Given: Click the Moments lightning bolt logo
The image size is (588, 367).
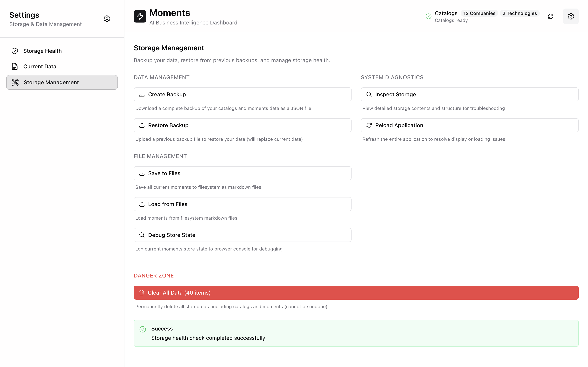Looking at the screenshot, I should 140,16.
